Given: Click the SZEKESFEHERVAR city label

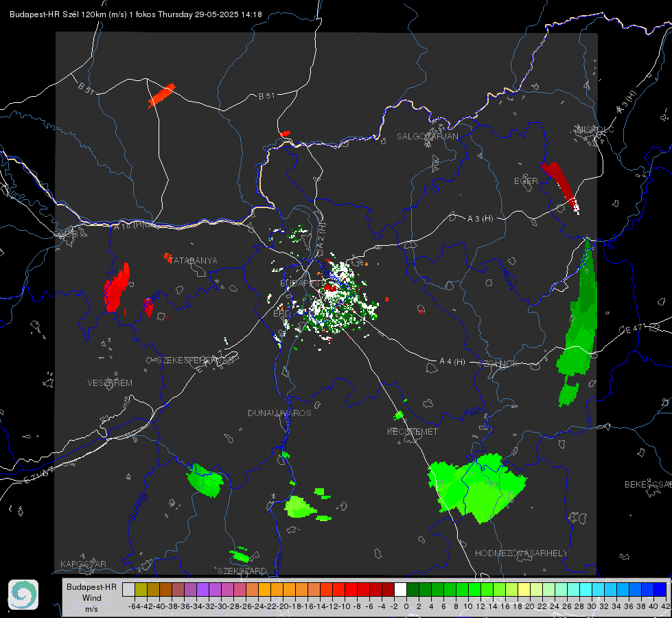Looking at the screenshot, I should (x=194, y=360).
